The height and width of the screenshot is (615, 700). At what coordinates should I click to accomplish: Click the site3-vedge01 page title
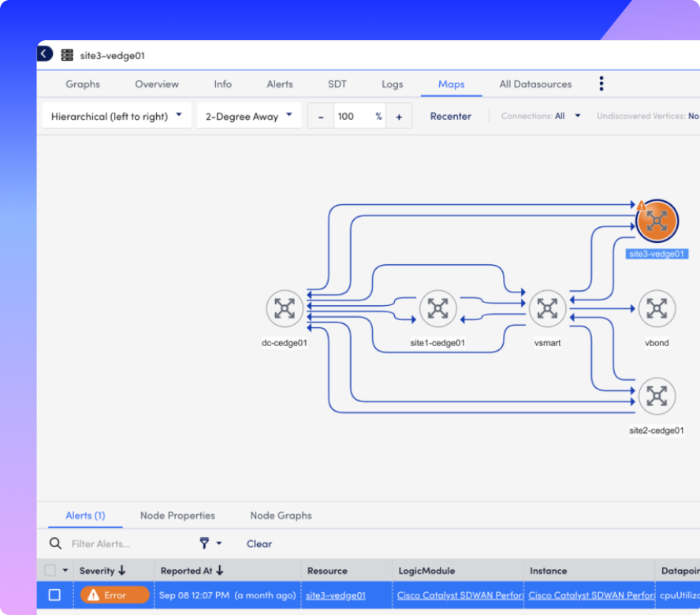coord(113,55)
